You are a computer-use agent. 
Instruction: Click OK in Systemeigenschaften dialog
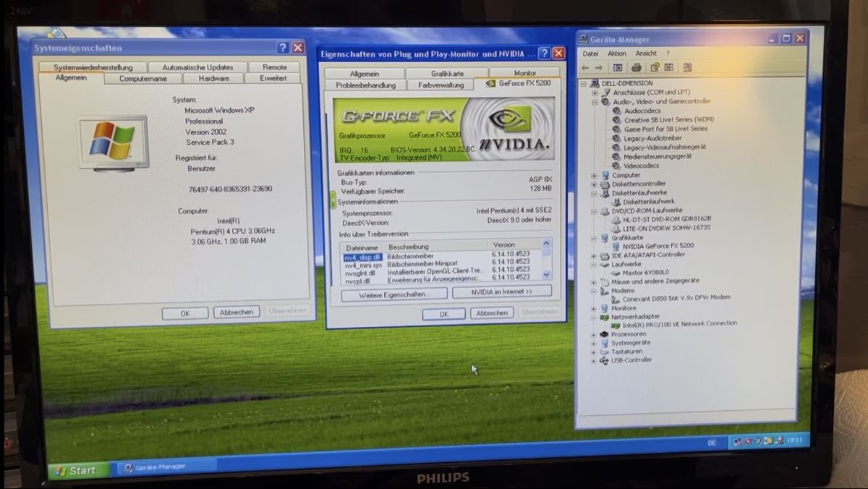click(x=185, y=313)
